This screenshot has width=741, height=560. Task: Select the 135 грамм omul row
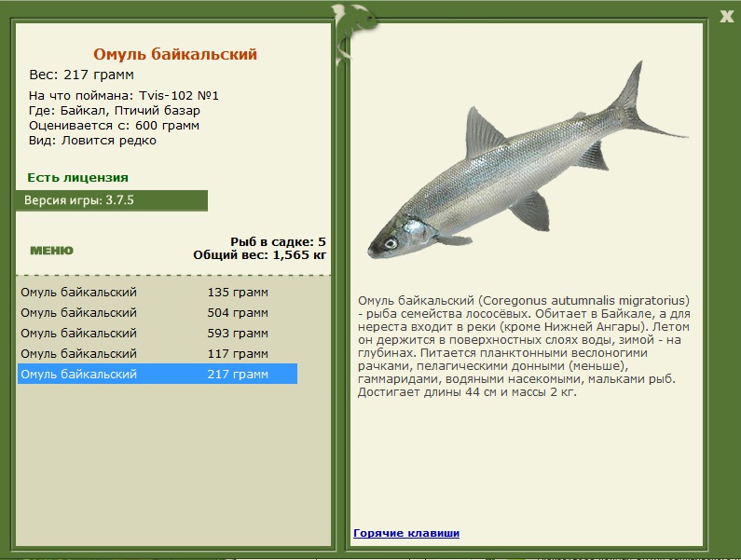(158, 292)
